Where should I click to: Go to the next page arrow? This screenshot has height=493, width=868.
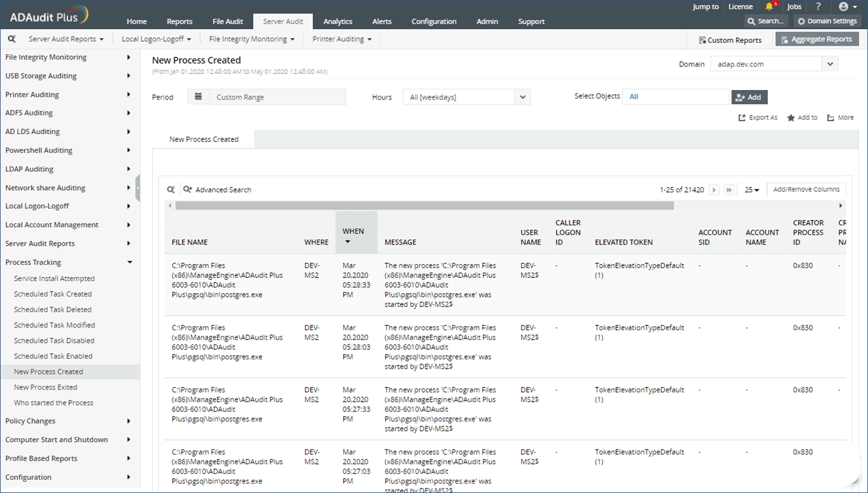pos(714,190)
